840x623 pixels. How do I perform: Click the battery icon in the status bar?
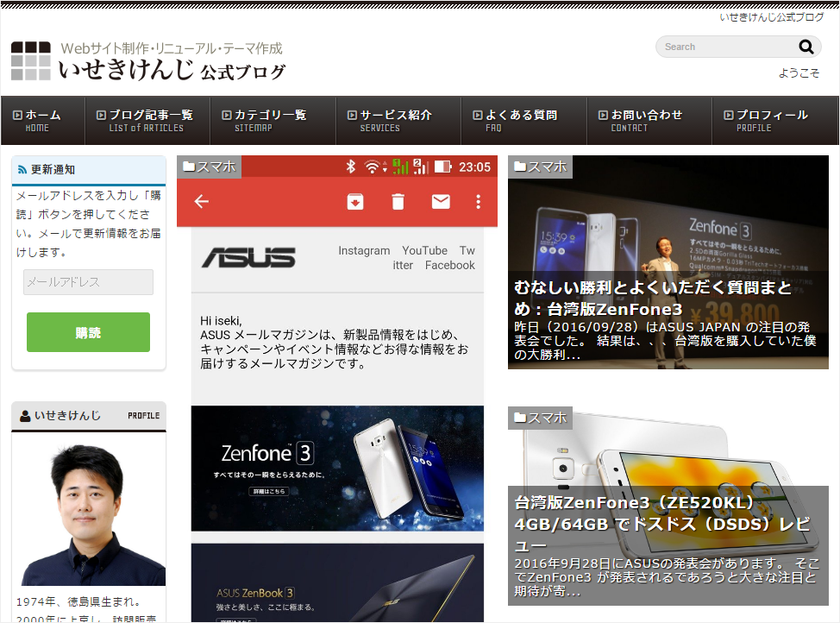point(442,167)
